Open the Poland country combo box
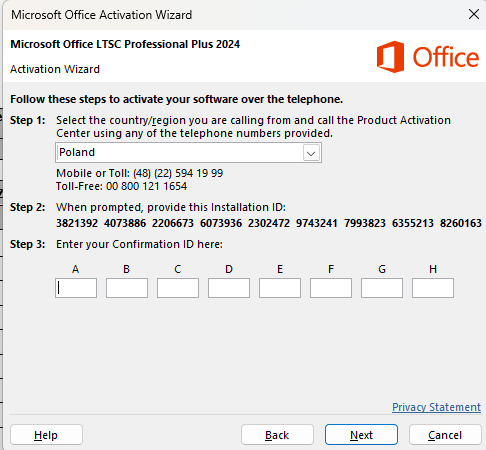 pos(188,153)
